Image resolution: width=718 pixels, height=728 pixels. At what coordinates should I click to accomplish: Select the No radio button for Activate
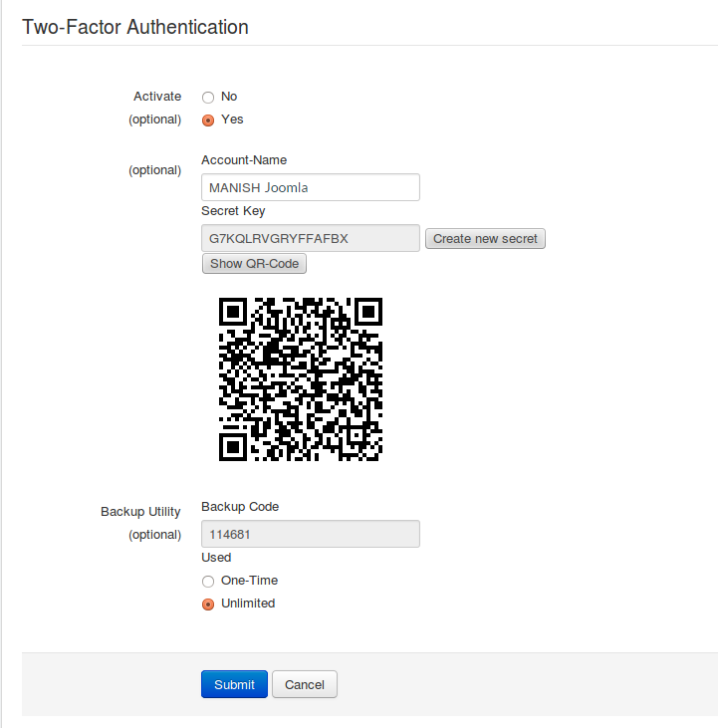(x=208, y=97)
